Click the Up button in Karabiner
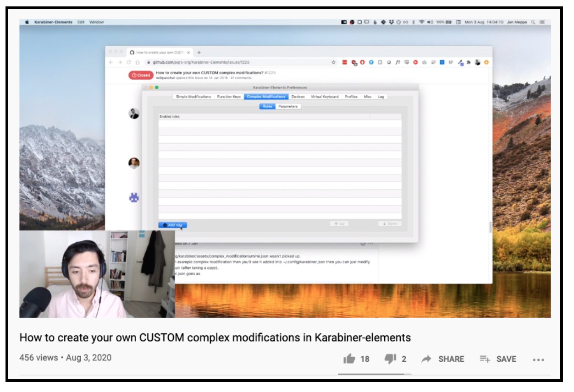Screen dimensions: 574x392 (x=339, y=223)
